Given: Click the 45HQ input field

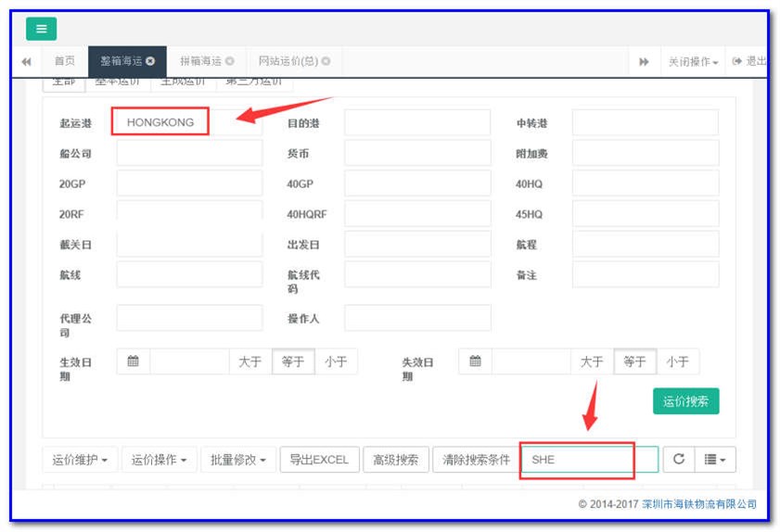Looking at the screenshot, I should [646, 213].
